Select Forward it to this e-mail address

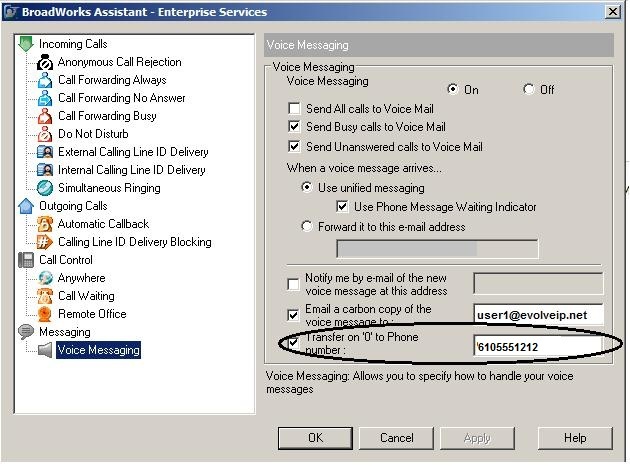tap(307, 226)
